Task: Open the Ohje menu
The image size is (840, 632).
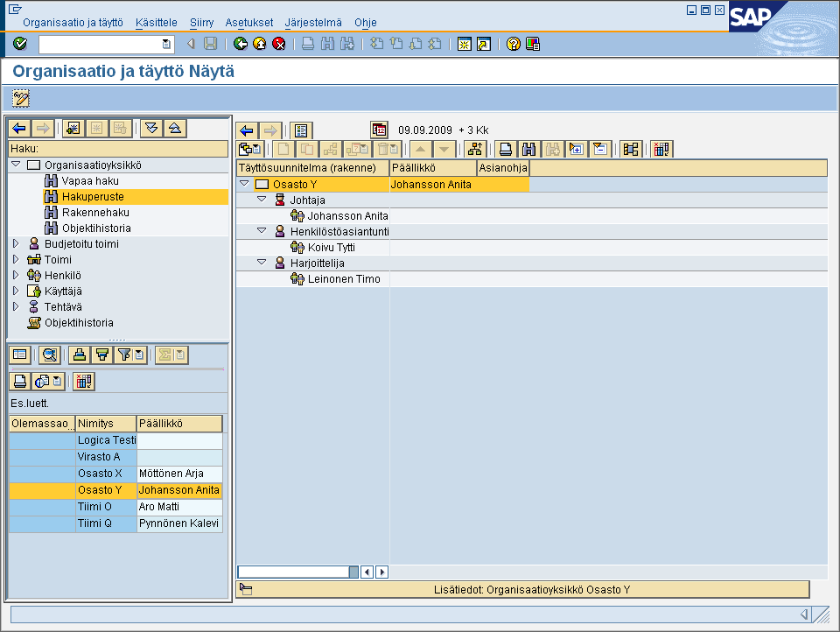Action: pos(366,23)
